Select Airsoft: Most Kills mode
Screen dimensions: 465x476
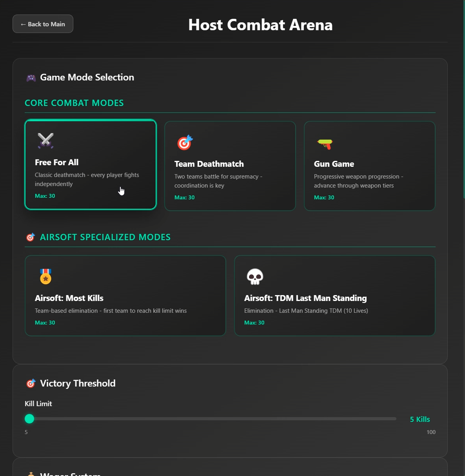tap(125, 296)
